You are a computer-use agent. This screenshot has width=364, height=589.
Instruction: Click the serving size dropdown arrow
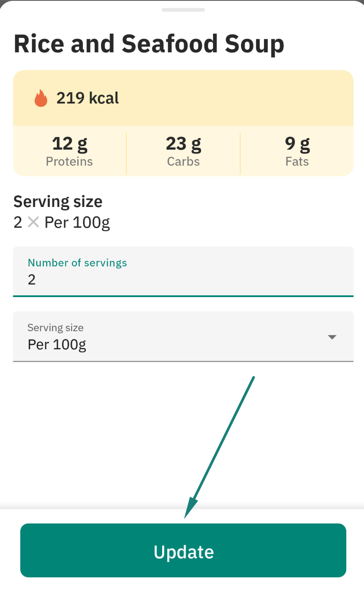332,337
